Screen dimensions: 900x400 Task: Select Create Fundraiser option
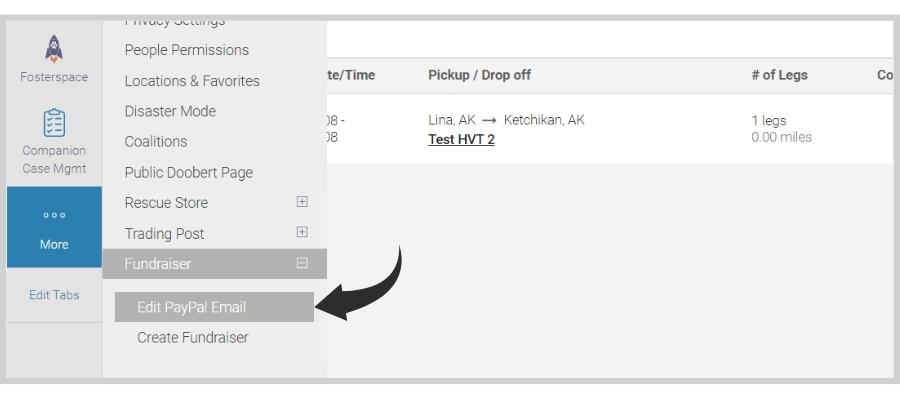pyautogui.click(x=193, y=337)
